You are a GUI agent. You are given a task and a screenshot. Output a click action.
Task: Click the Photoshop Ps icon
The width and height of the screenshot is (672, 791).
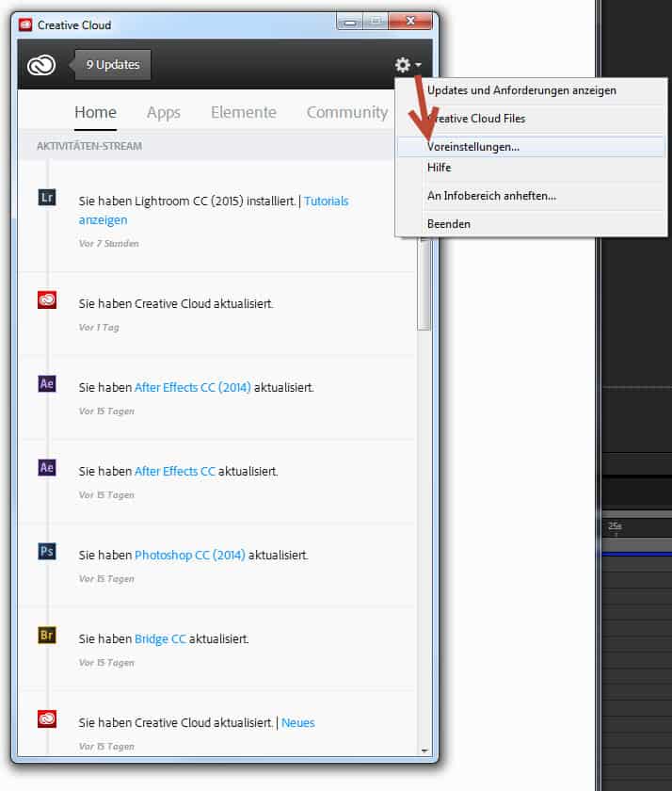47,551
